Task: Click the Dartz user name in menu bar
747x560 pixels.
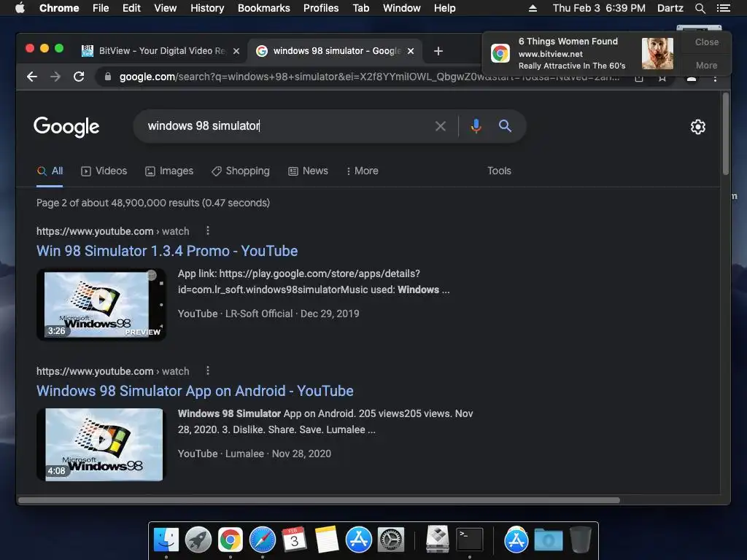Action: click(x=670, y=8)
